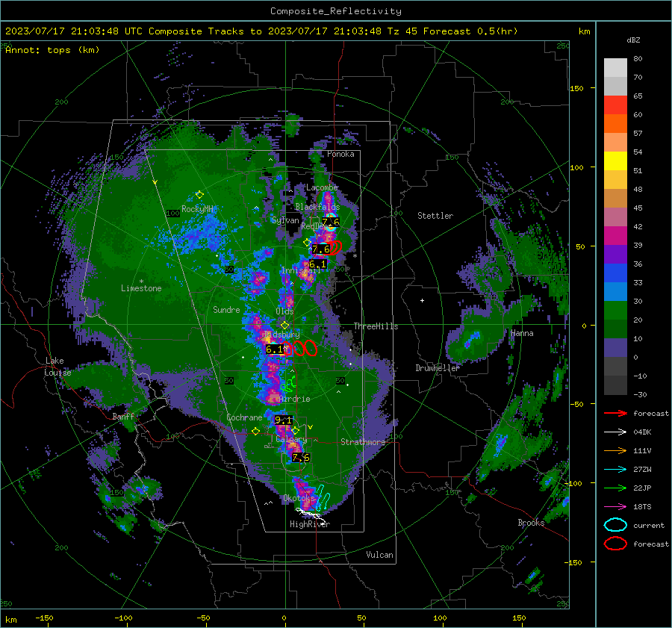Click the Sylvan city label
Viewport: 672px width, 628px height.
pos(285,220)
